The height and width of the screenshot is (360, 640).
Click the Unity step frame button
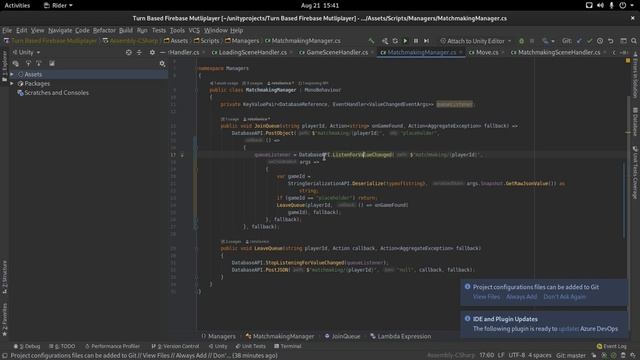coord(426,41)
